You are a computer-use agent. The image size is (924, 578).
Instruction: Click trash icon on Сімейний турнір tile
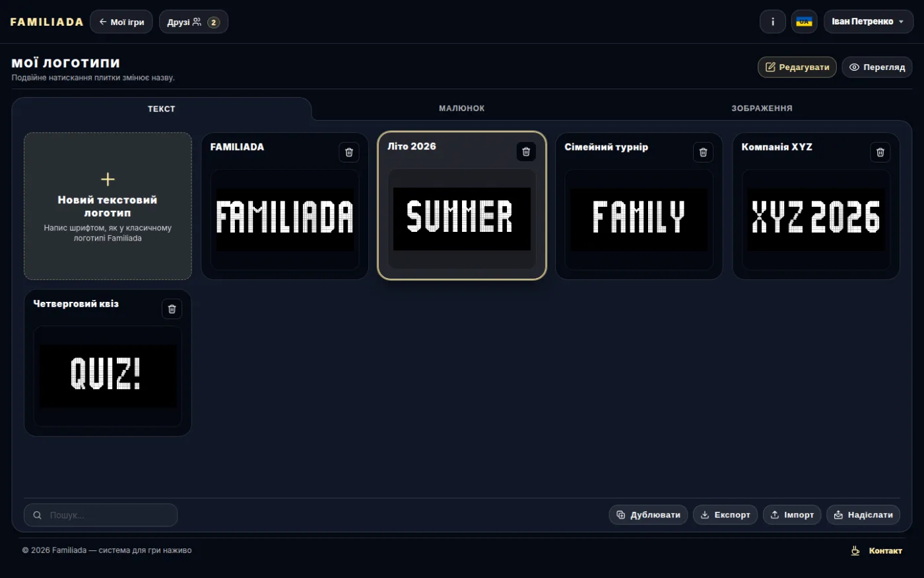click(703, 153)
